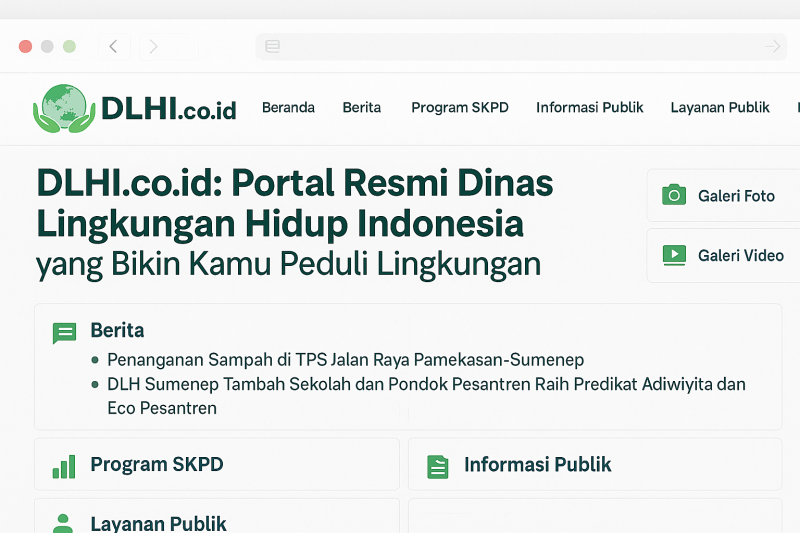Click the Informasi Publik document icon
The image size is (800, 533).
(x=438, y=466)
